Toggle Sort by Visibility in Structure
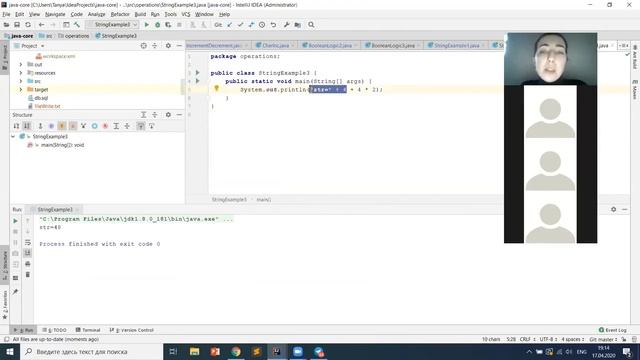 pyautogui.click(x=16, y=126)
